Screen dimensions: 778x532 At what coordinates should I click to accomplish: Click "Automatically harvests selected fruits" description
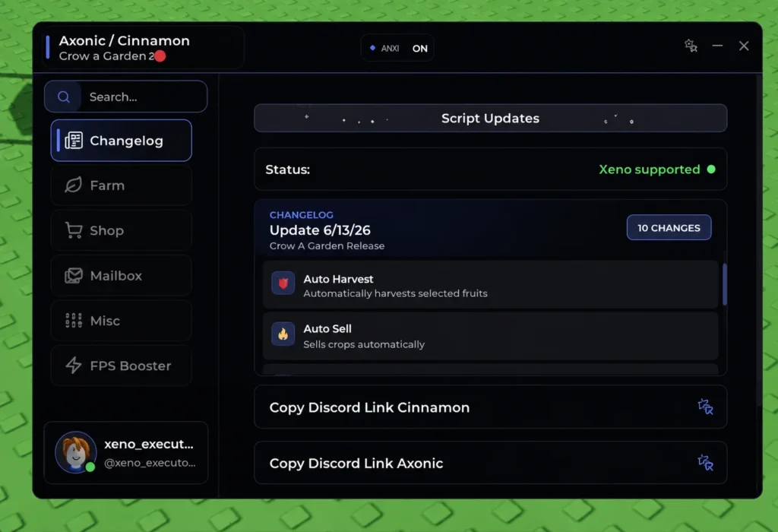coord(395,293)
